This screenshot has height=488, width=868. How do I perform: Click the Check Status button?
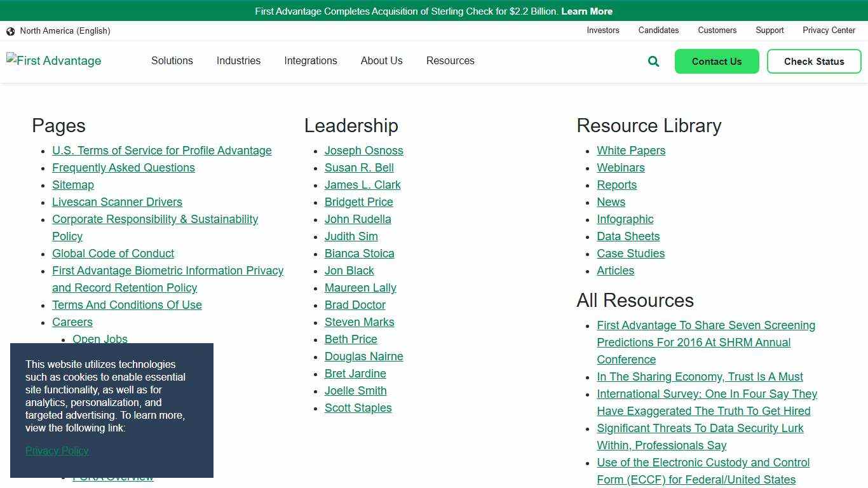click(x=814, y=61)
